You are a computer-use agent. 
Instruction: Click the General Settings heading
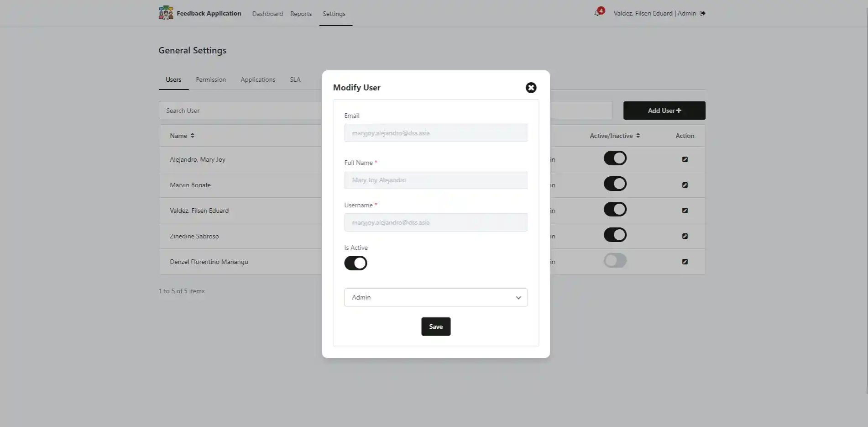point(193,50)
